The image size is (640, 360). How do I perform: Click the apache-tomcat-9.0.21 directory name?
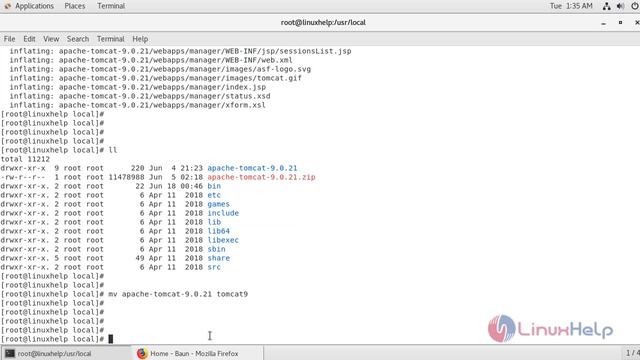[x=252, y=168]
